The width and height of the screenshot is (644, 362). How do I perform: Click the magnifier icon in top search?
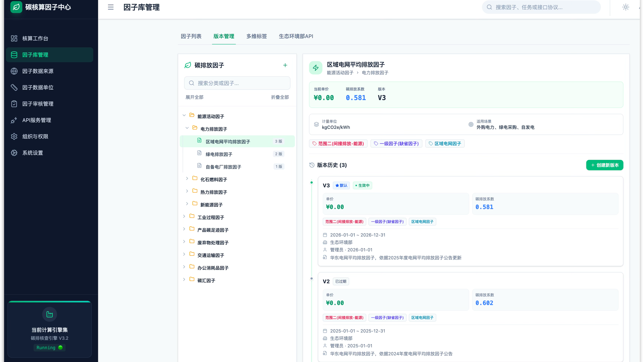(489, 7)
